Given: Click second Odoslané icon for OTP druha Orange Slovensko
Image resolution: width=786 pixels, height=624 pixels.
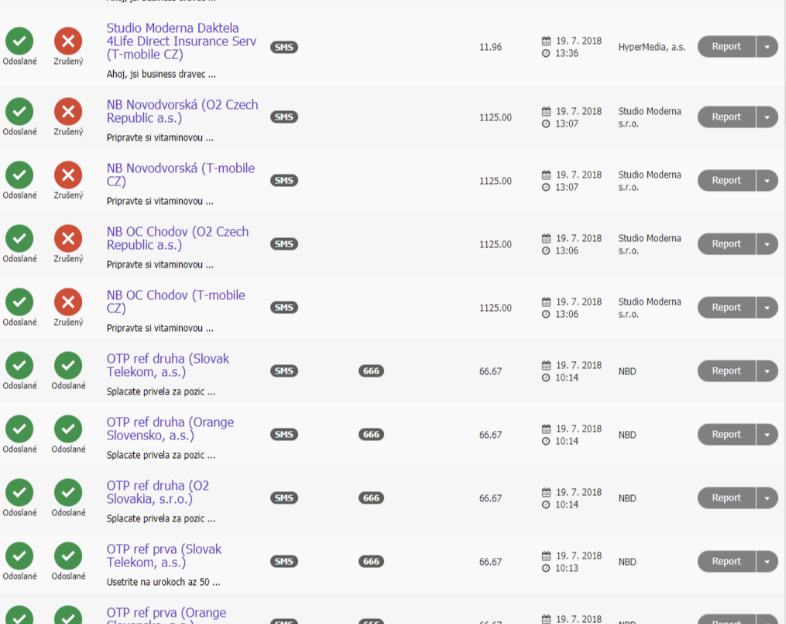Looking at the screenshot, I should 68,429.
